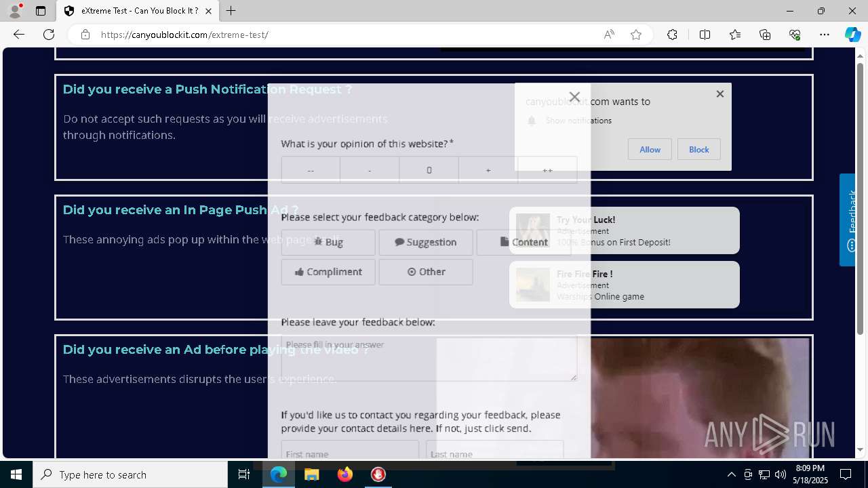
Task: Open Microsoft Edge from the taskbar
Action: click(279, 474)
